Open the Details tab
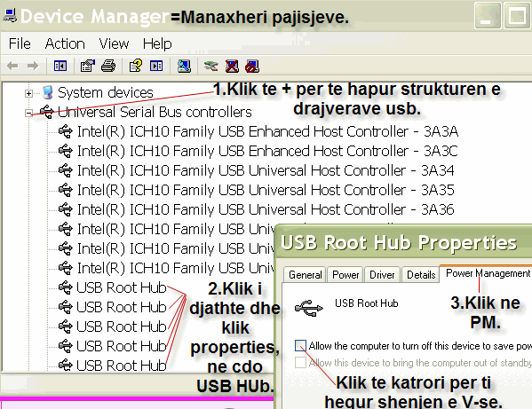 tap(421, 274)
